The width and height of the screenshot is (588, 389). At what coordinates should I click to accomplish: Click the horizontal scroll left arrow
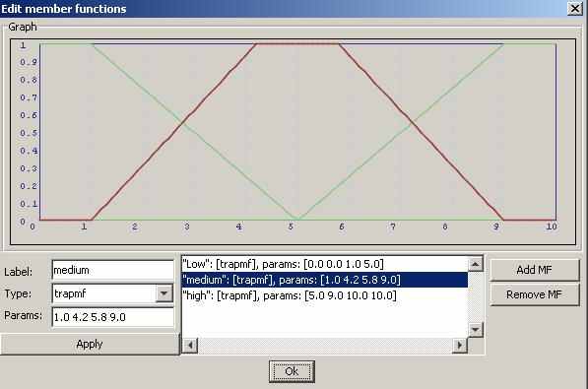[190, 345]
